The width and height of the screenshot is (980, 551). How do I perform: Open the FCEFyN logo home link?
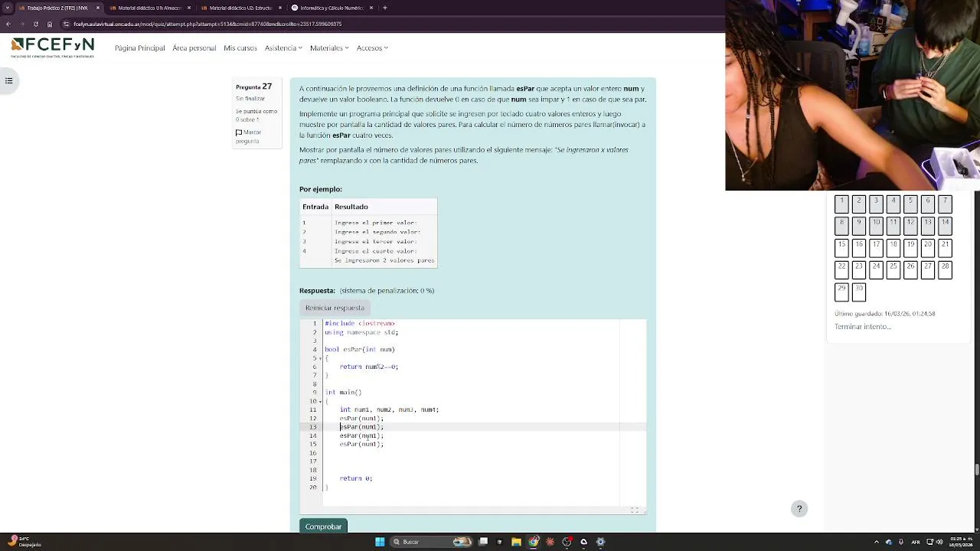[53, 47]
